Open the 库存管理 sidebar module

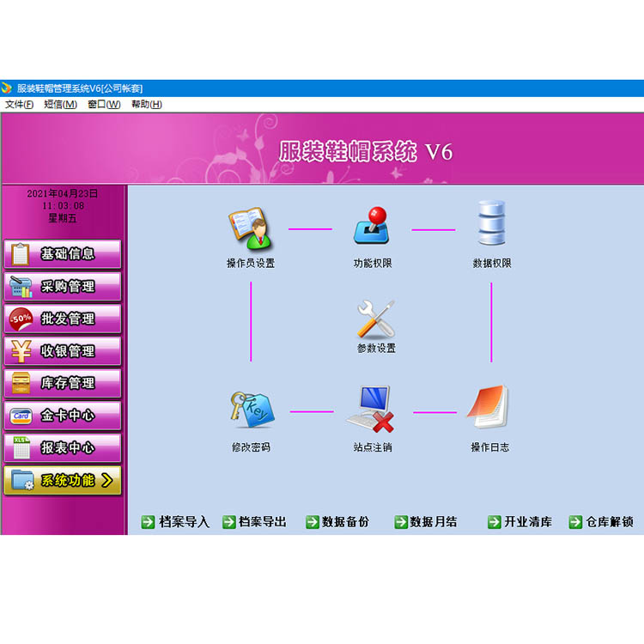(63, 383)
